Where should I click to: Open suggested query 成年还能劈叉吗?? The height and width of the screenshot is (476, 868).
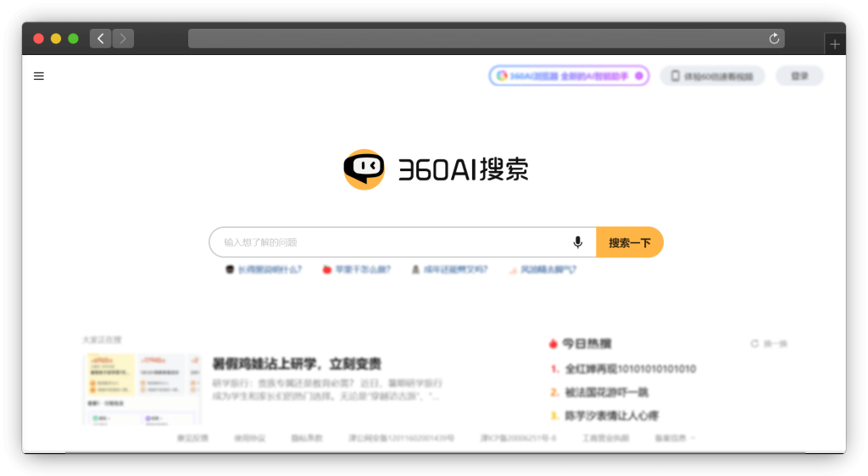449,270
